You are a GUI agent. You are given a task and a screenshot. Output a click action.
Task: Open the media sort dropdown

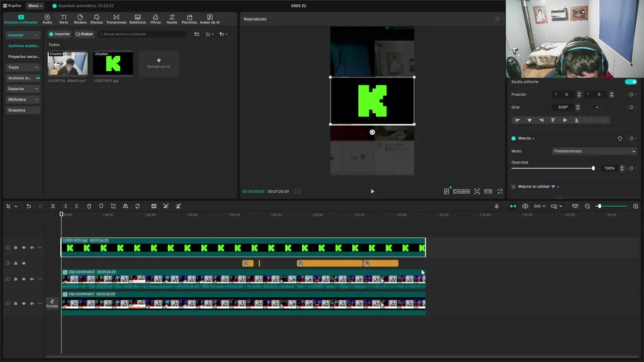pos(210,34)
